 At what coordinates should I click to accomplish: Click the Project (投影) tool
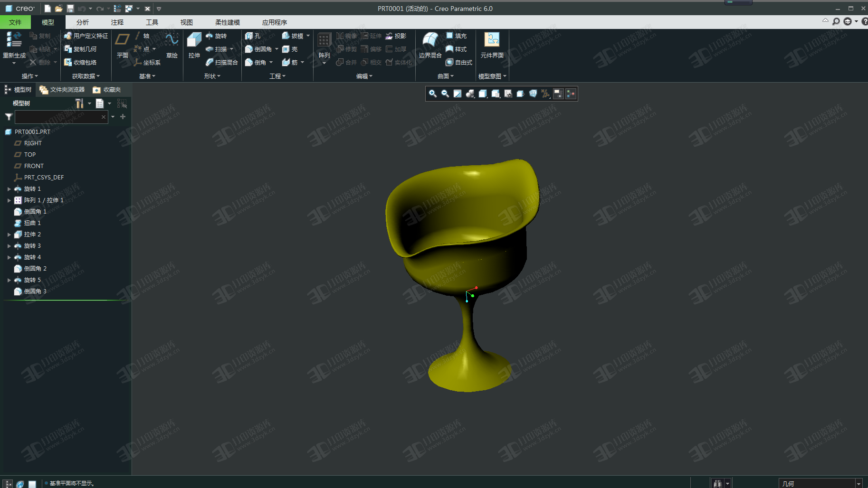tap(396, 36)
